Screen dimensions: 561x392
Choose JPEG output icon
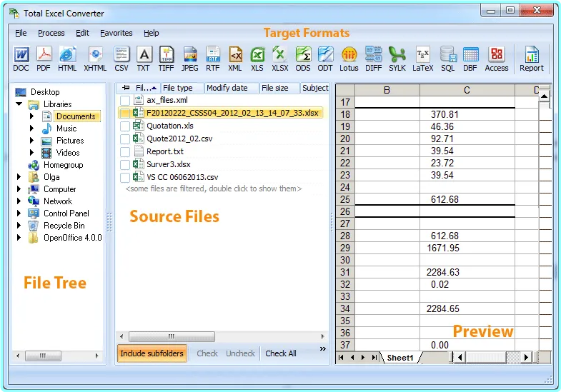(189, 59)
